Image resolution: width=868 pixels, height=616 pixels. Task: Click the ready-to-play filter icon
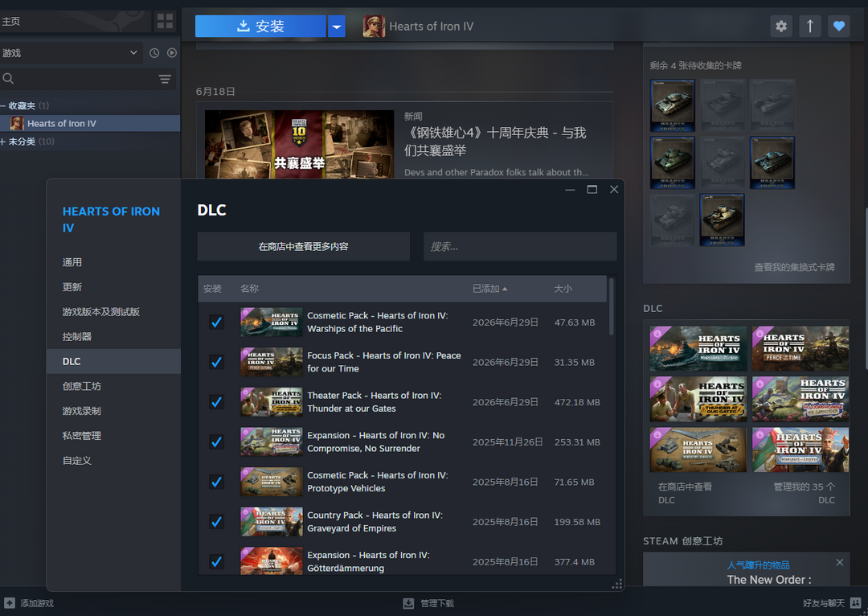[172, 52]
